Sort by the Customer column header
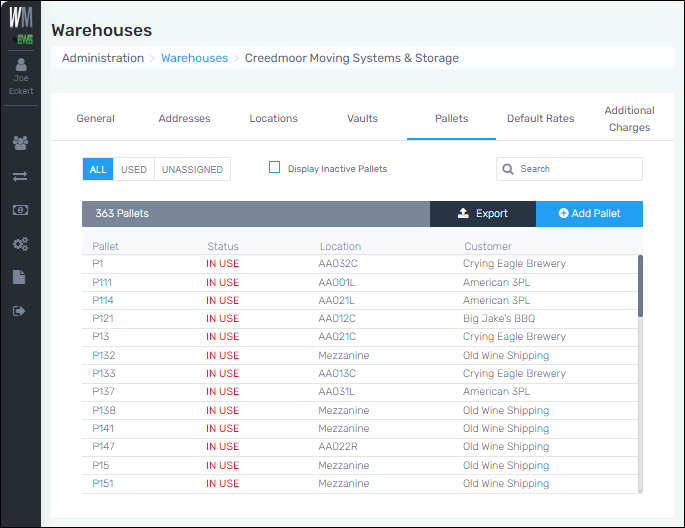 point(488,246)
